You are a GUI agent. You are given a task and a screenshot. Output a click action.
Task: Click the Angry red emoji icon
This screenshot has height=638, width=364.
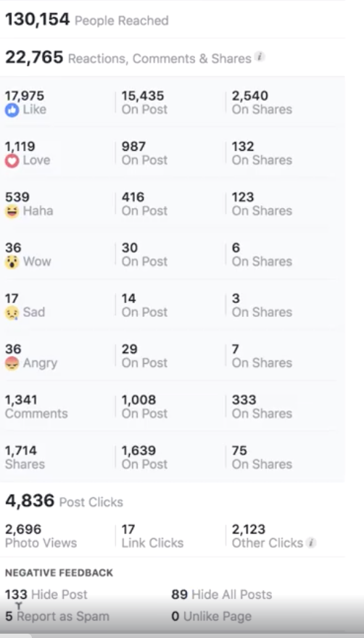(12, 363)
